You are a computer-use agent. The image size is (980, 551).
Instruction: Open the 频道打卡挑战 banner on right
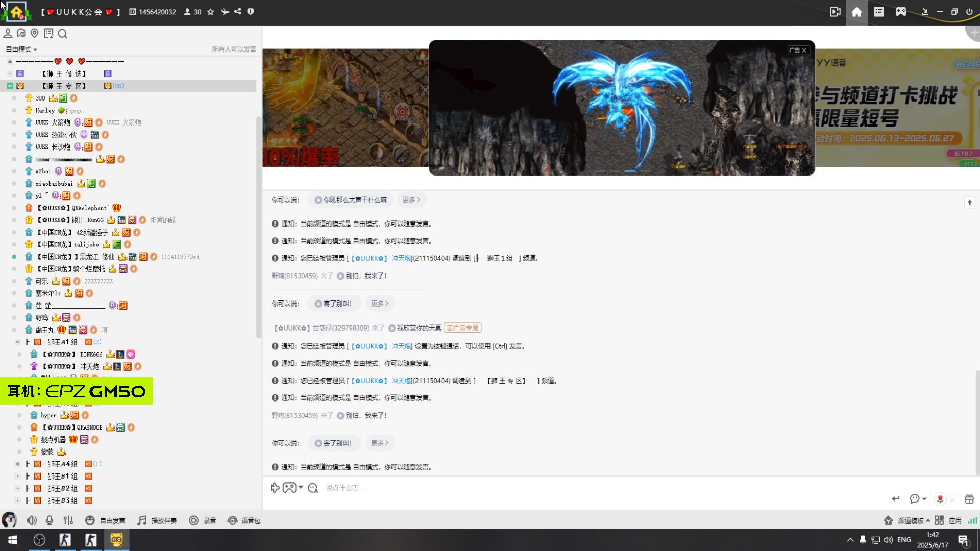897,108
